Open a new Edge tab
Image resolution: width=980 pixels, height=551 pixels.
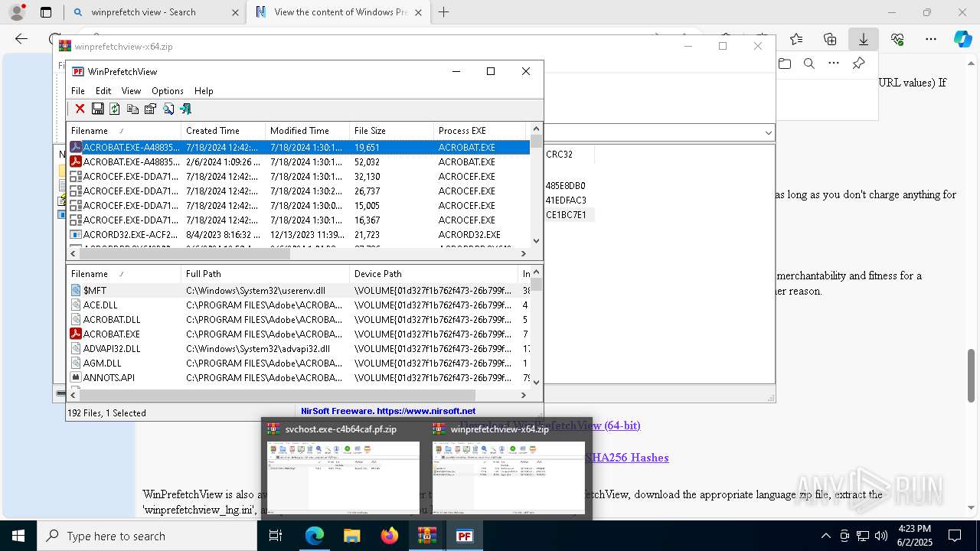click(443, 12)
